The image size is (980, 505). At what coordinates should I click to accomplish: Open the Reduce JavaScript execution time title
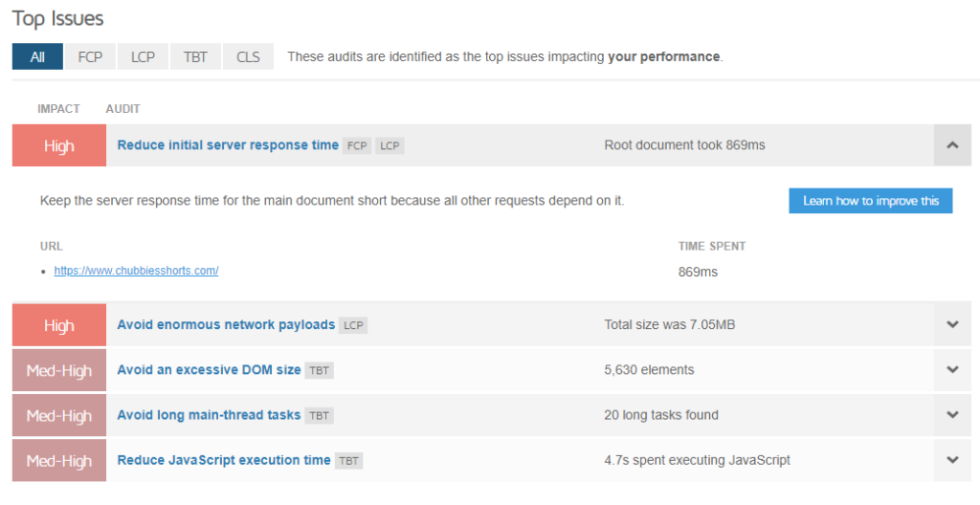(224, 460)
